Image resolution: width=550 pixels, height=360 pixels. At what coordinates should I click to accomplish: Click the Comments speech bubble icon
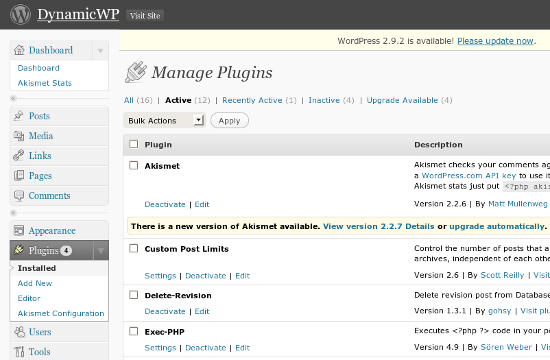coord(19,195)
